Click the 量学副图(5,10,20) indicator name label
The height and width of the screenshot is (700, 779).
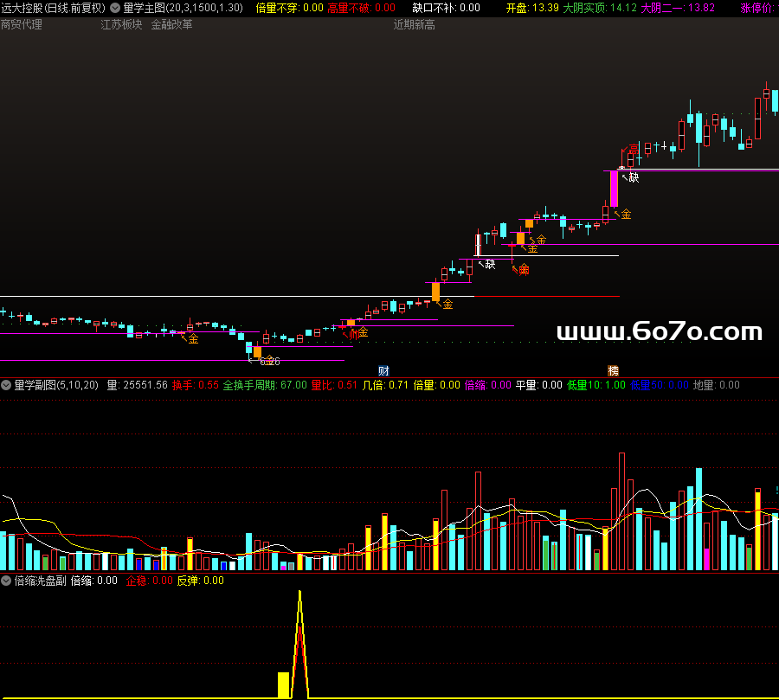pyautogui.click(x=55, y=385)
